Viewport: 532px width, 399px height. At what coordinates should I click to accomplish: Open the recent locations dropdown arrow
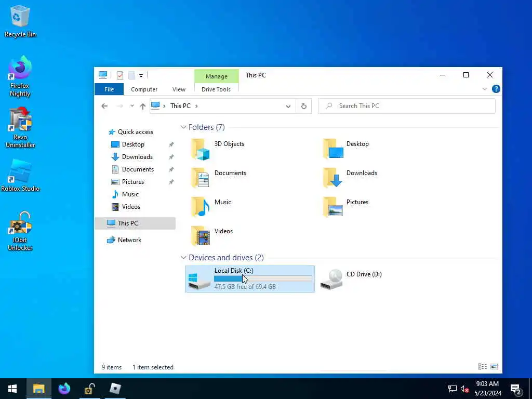[x=131, y=106]
